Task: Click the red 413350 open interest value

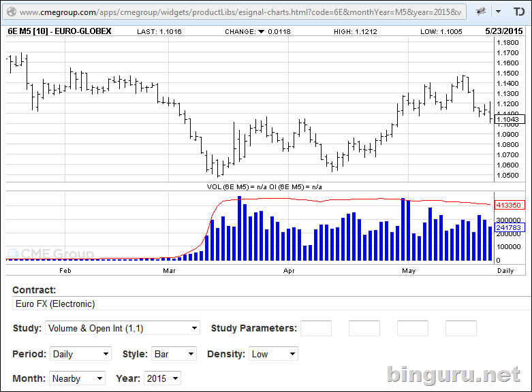Action: [510, 205]
